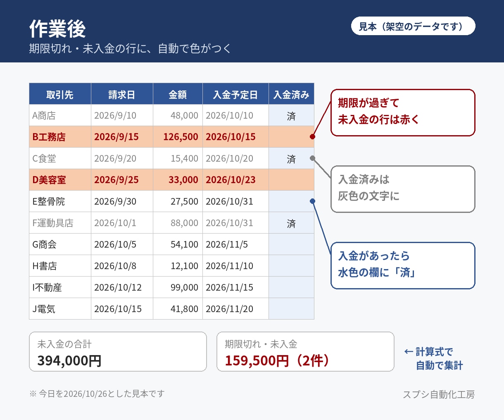Select the D美容室 cell
This screenshot has height=420, width=504.
(x=60, y=180)
